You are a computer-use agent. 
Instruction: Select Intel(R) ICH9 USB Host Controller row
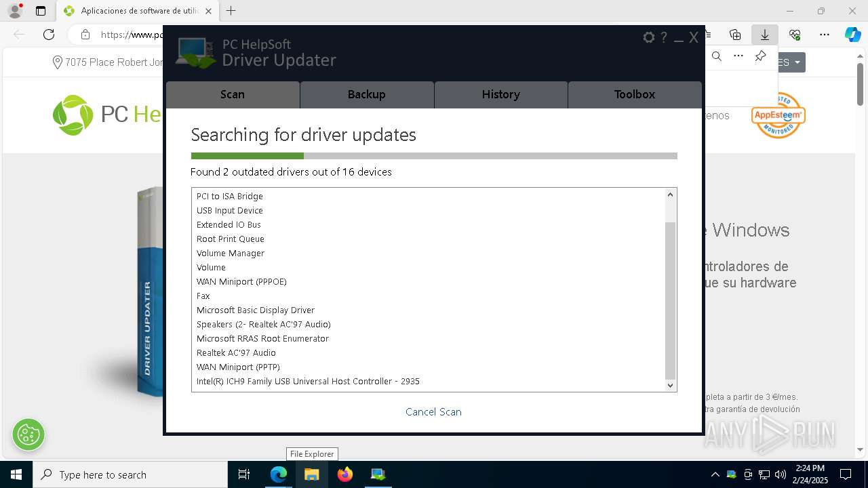point(429,382)
